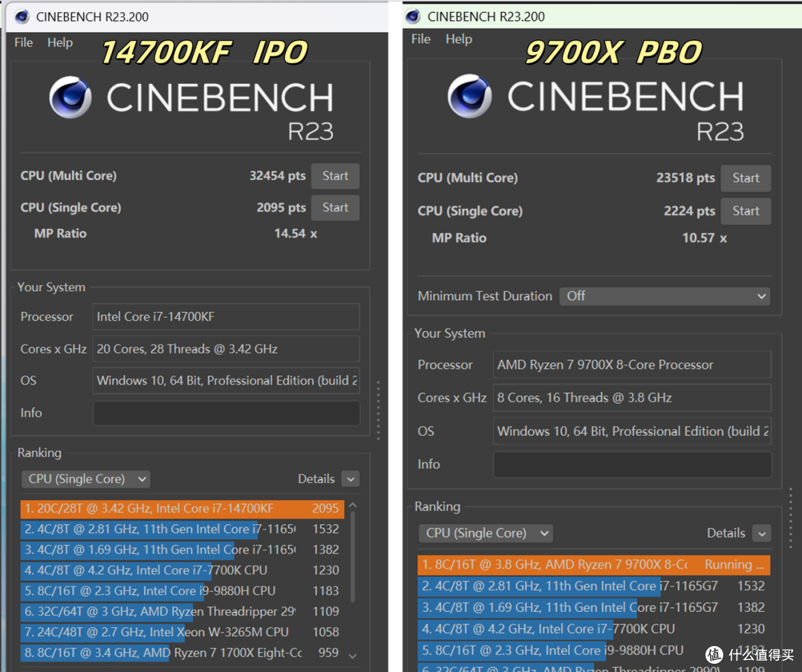Start Single Core test scoring 2095 pts

(x=335, y=208)
